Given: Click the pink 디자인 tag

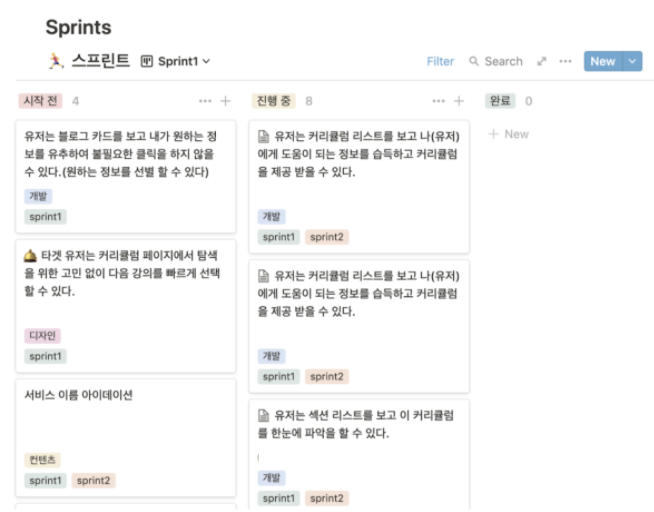Looking at the screenshot, I should (43, 336).
